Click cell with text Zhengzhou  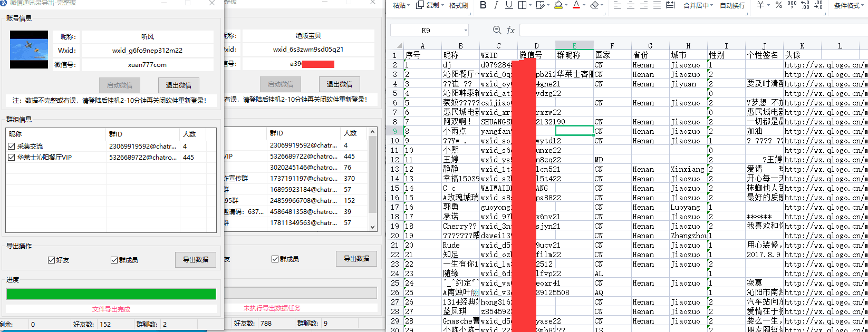[x=688, y=235]
